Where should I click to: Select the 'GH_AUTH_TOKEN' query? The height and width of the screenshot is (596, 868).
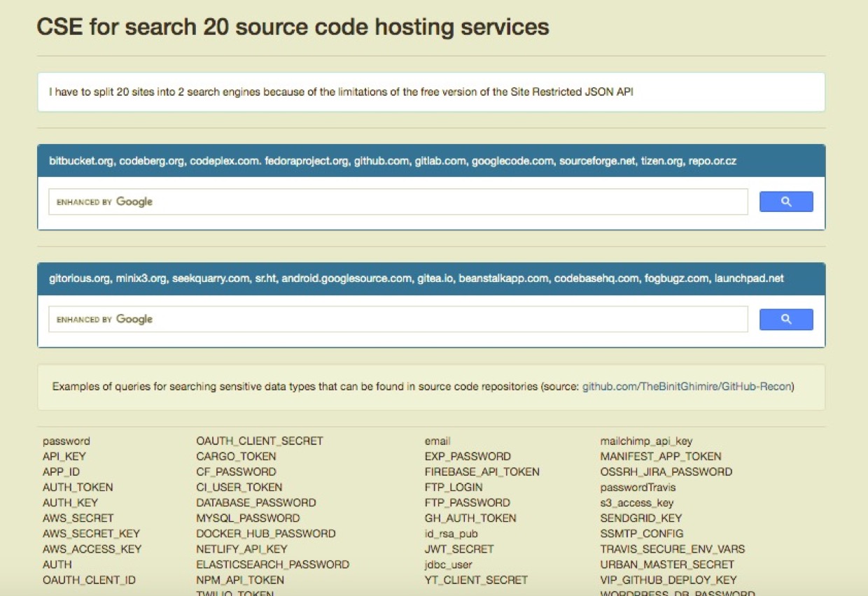click(x=470, y=518)
